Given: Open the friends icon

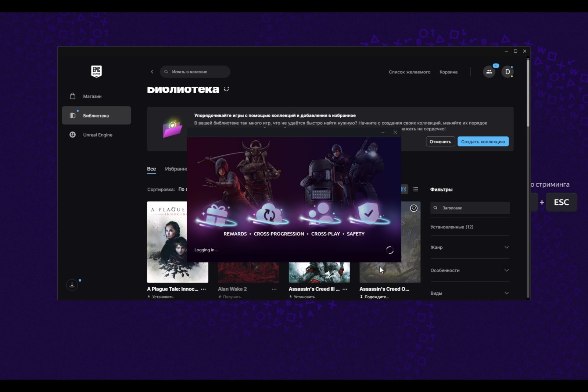Looking at the screenshot, I should (x=489, y=72).
